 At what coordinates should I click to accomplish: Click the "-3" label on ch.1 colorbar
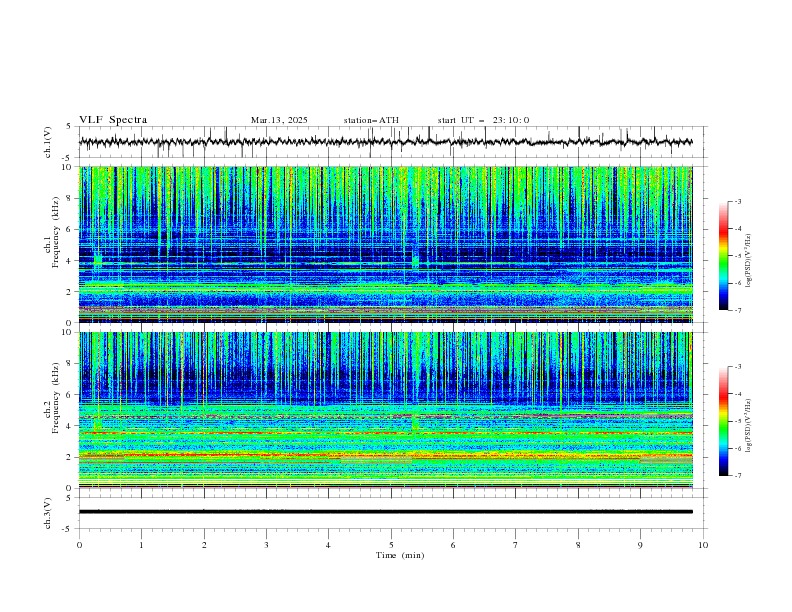737,201
